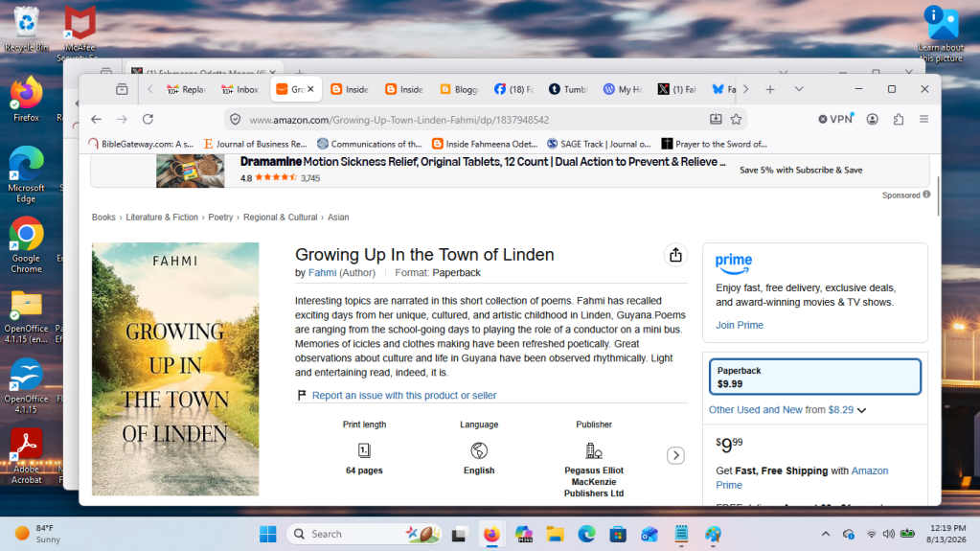Open the Firefox desktop shortcut
The height and width of the screenshot is (551, 980).
click(x=26, y=99)
